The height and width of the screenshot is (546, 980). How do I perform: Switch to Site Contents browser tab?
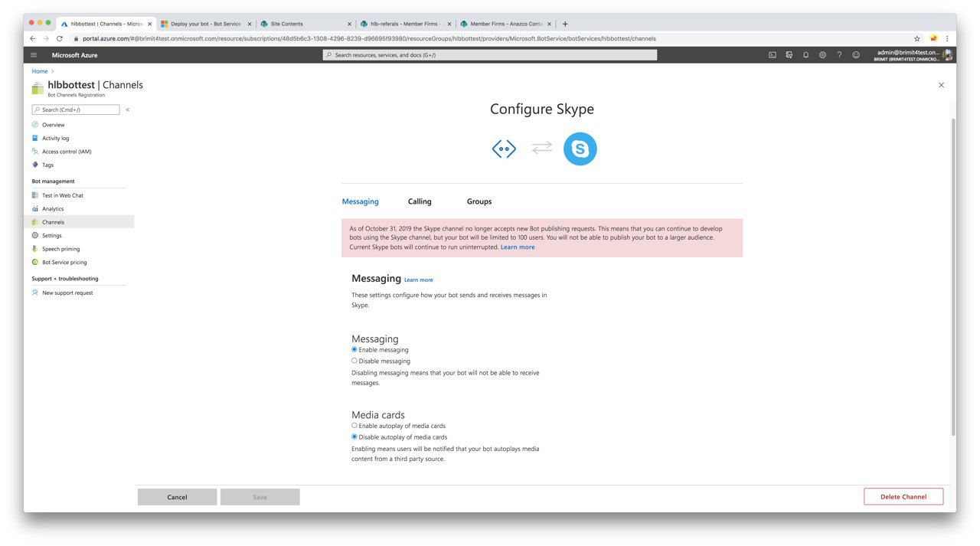coord(305,24)
